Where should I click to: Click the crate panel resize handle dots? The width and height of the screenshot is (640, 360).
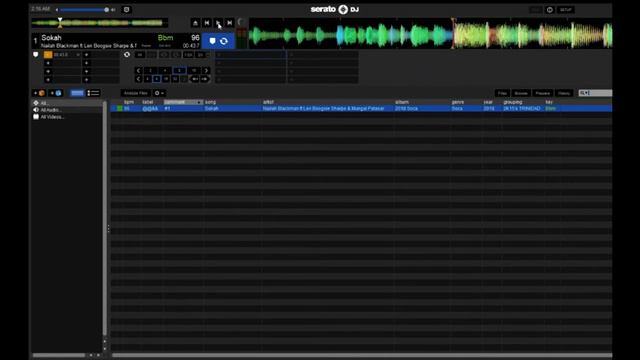coord(109,229)
